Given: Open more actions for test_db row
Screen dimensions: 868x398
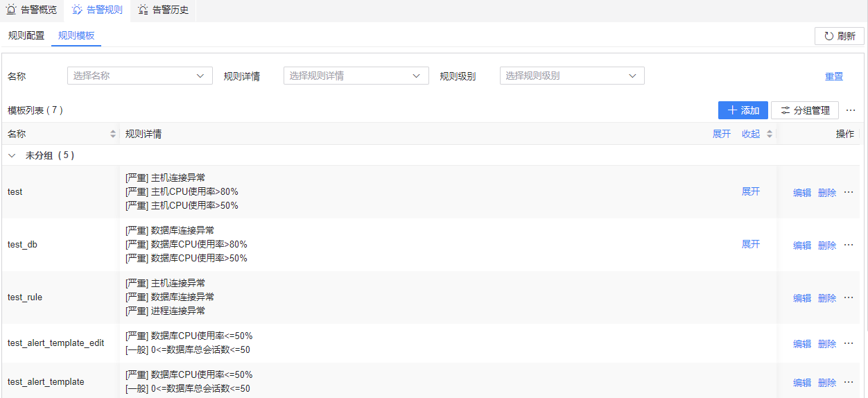Looking at the screenshot, I should pos(849,245).
